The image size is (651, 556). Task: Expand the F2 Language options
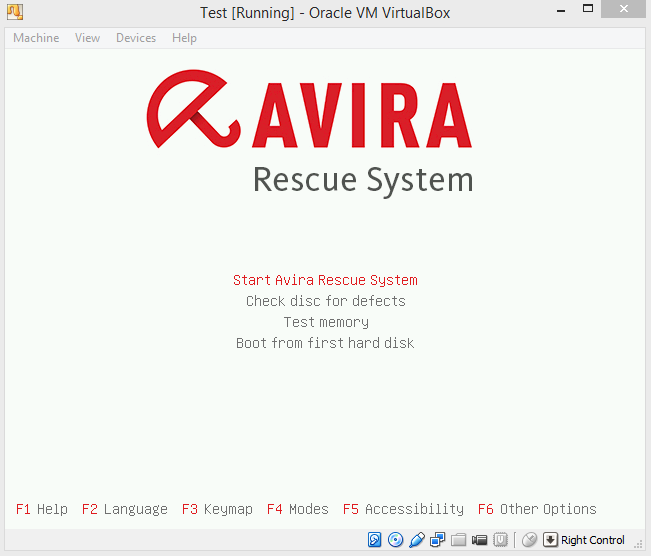click(x=125, y=509)
